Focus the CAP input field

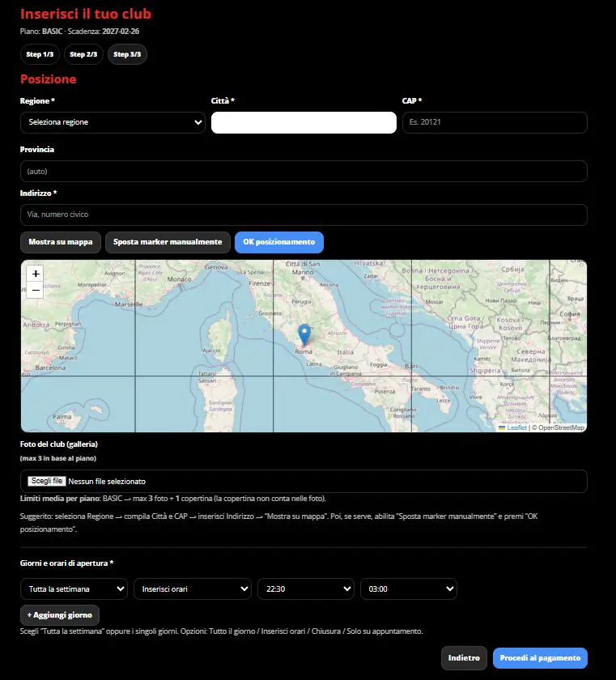(x=494, y=122)
